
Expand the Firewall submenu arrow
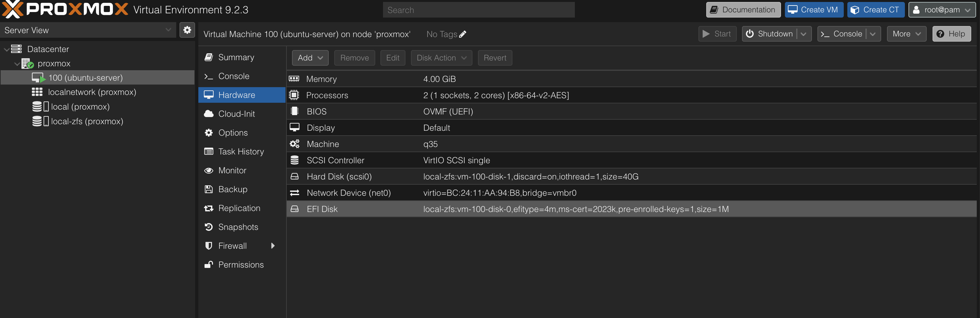(273, 246)
